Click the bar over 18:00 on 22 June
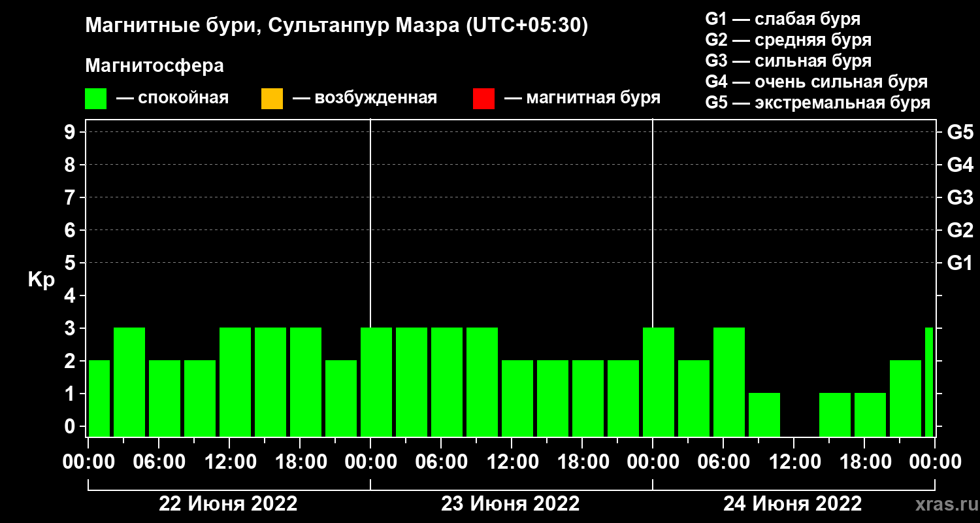This screenshot has width=980, height=523. tap(306, 382)
